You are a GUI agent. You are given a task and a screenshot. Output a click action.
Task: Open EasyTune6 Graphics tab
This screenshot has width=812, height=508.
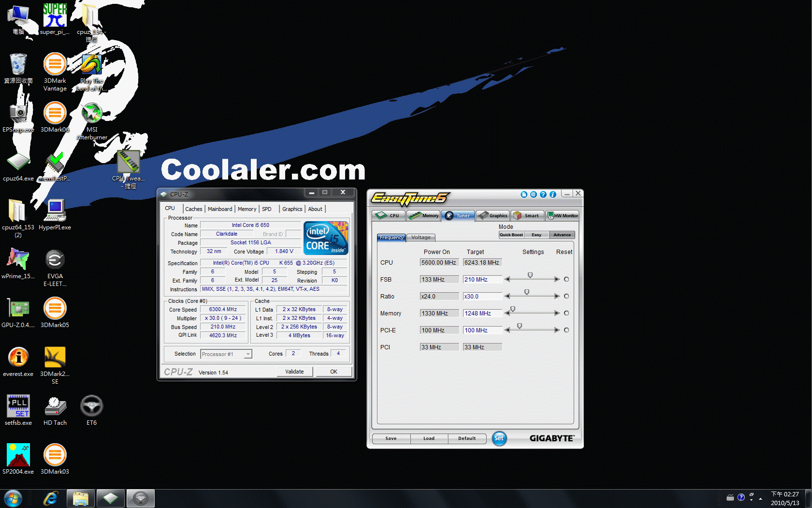[x=493, y=216]
